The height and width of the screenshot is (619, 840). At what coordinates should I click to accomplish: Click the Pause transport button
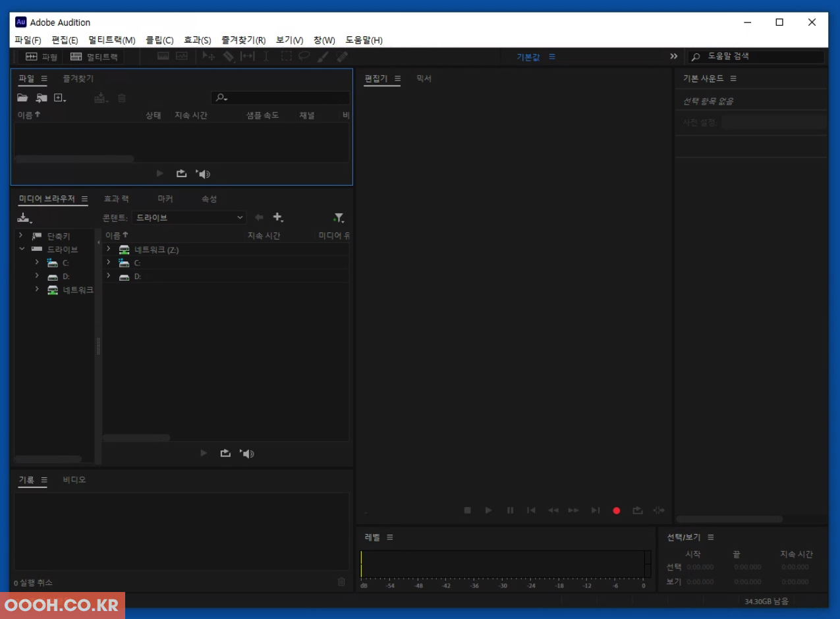tap(510, 510)
